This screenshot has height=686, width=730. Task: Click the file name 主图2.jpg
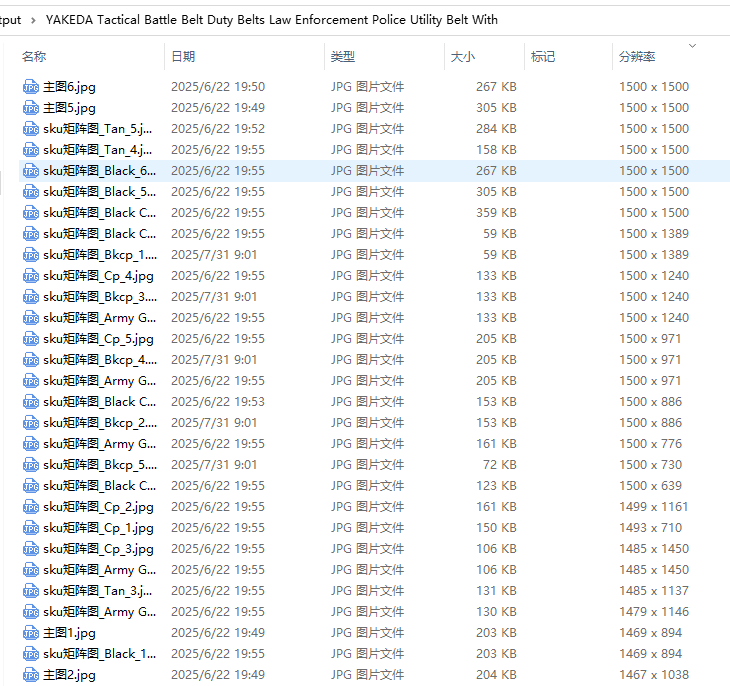coord(69,674)
